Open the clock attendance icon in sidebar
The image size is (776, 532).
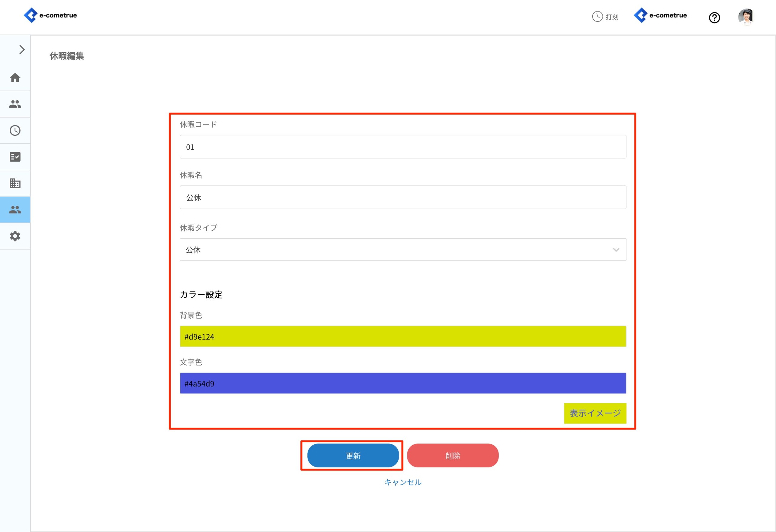(x=15, y=131)
